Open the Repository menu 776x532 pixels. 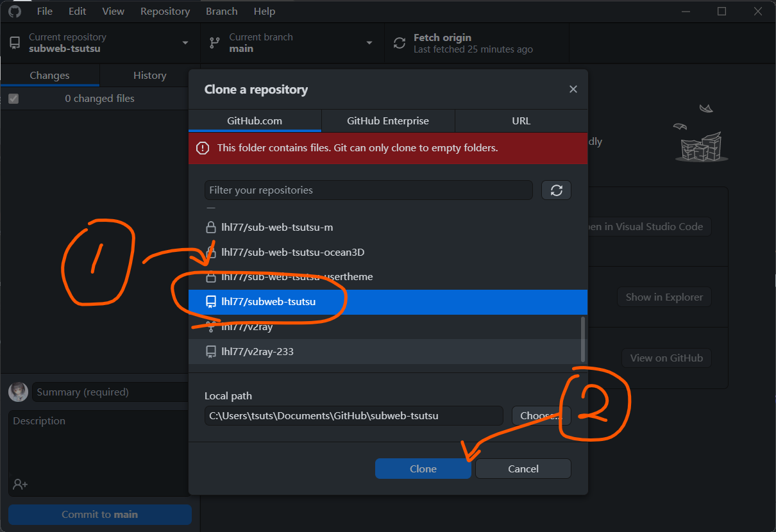point(165,11)
